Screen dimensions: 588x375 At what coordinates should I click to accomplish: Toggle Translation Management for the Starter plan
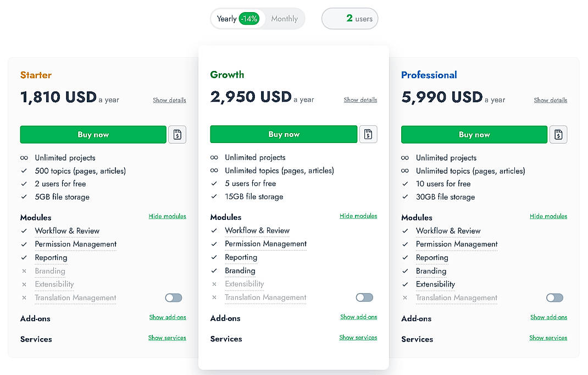pos(173,297)
